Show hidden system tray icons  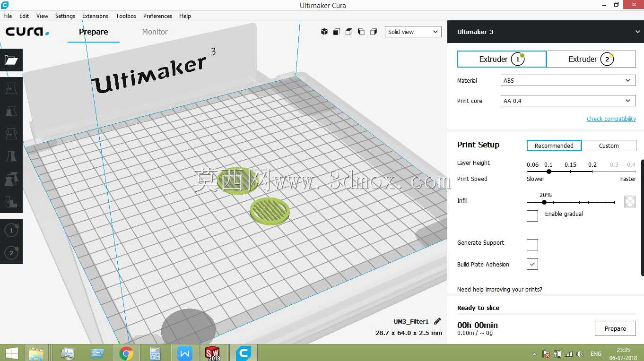pyautogui.click(x=535, y=354)
